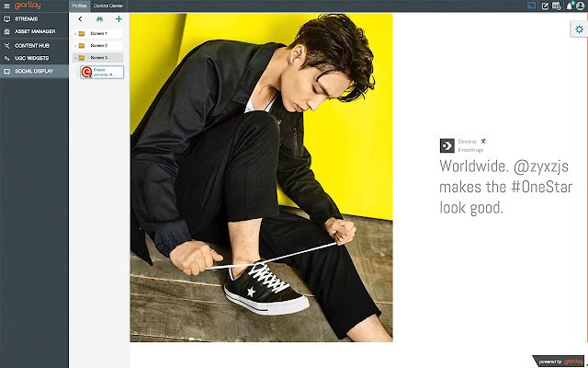Open UGC Widgets in the sidebar
Screen dimensions: 588x368
point(34,58)
